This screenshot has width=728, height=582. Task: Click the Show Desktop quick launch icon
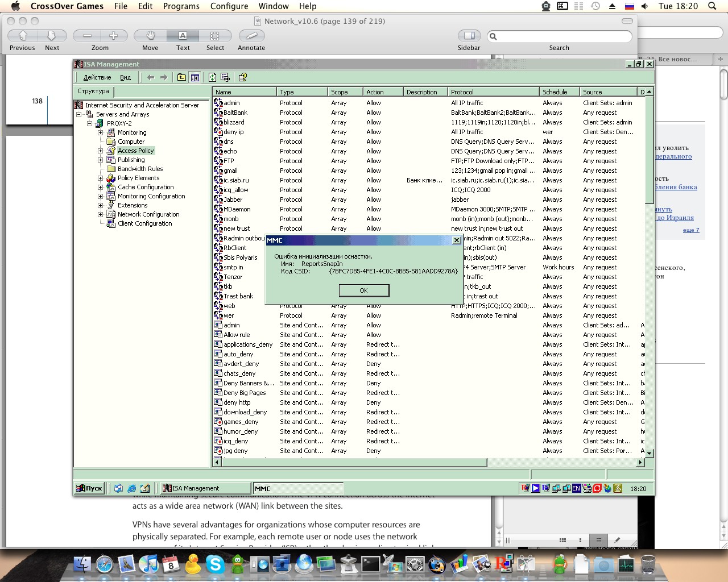144,488
